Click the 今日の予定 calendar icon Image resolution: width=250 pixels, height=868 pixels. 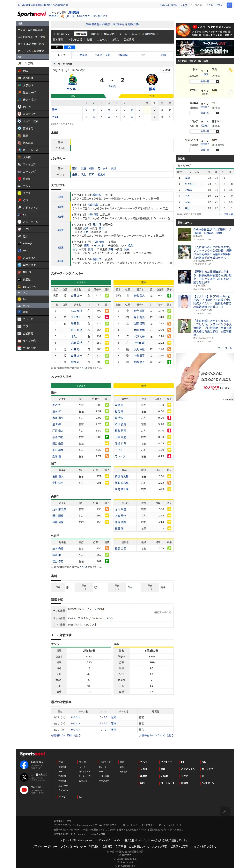click(20, 348)
